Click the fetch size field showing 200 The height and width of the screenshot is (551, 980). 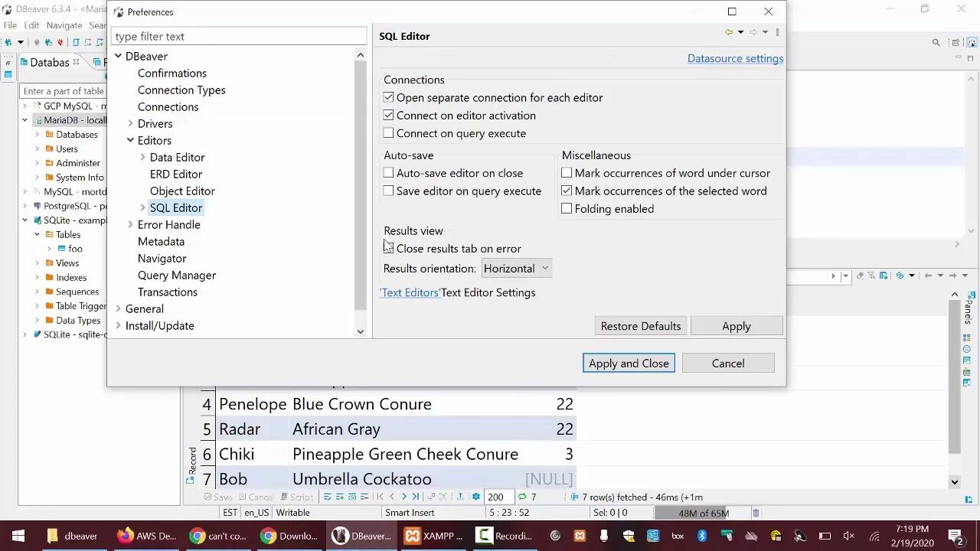pyautogui.click(x=498, y=497)
